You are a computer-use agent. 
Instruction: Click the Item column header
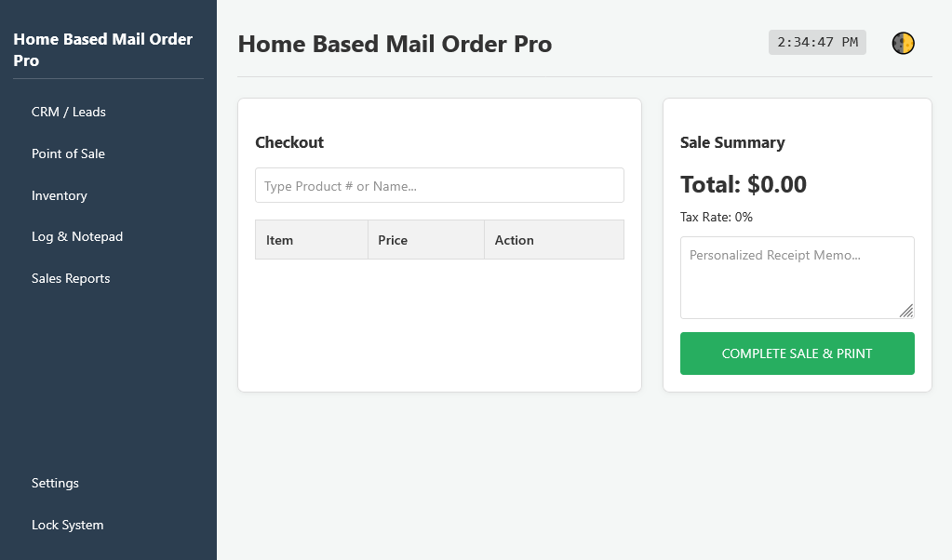[x=280, y=240]
